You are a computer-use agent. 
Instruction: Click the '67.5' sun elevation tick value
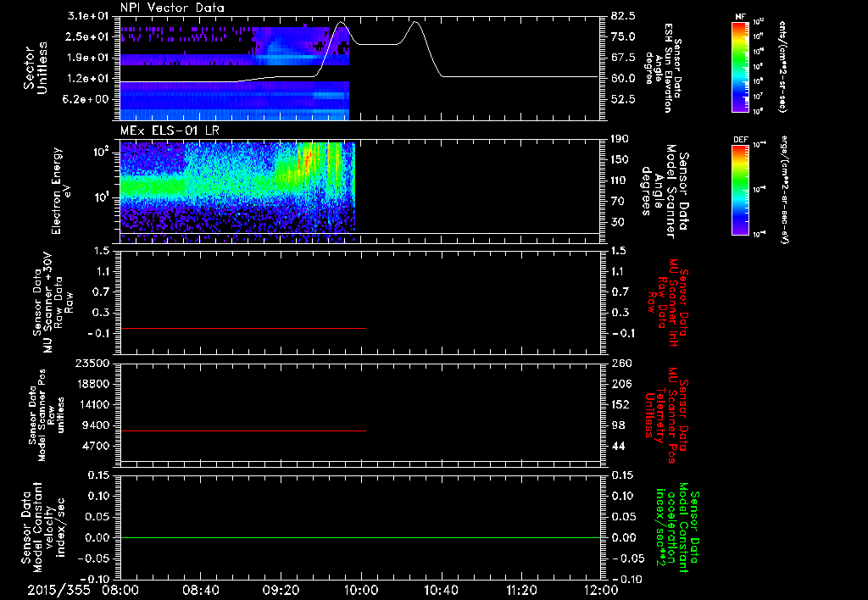(623, 58)
